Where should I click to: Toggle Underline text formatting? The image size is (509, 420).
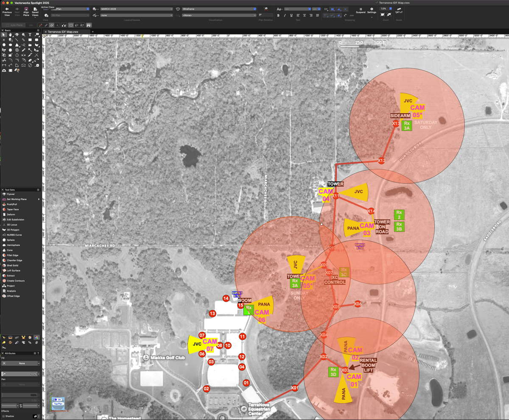click(x=291, y=15)
